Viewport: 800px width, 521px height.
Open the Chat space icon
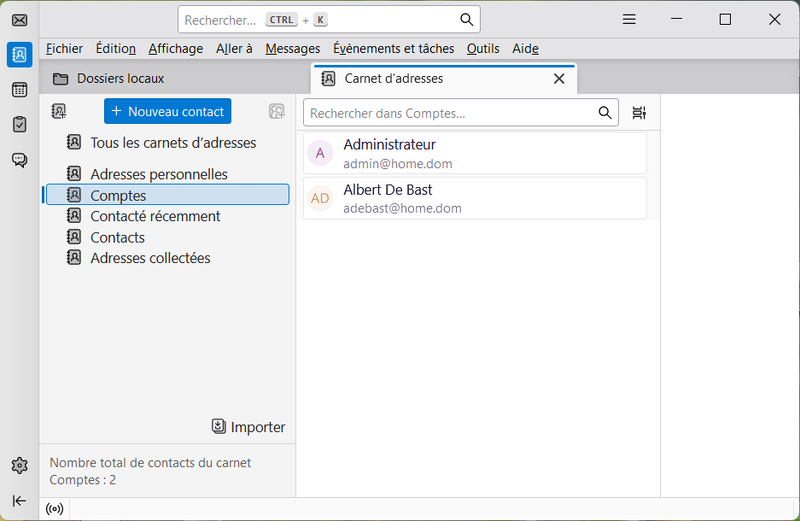click(x=19, y=160)
